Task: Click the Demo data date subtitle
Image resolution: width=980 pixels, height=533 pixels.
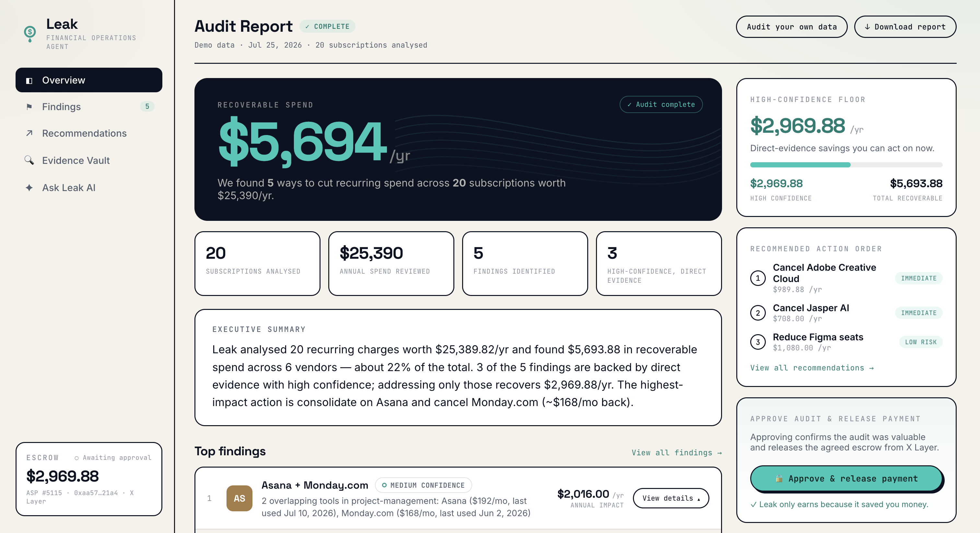Action: coord(311,45)
